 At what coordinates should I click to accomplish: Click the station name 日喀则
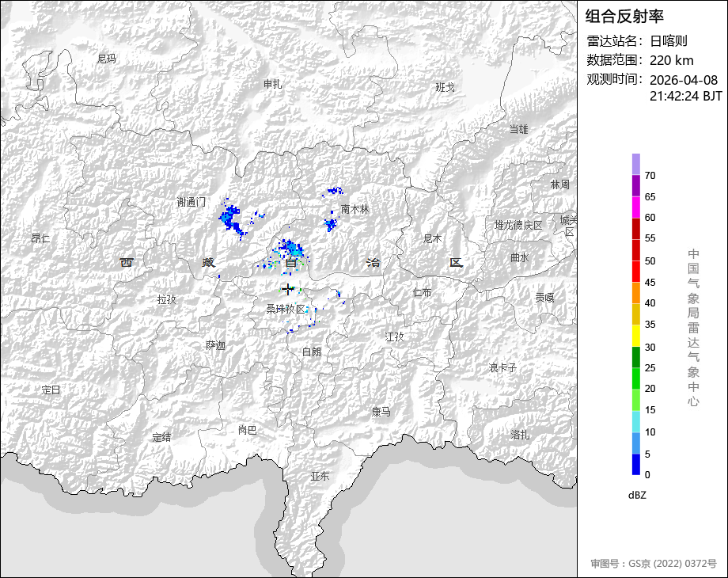coord(668,41)
